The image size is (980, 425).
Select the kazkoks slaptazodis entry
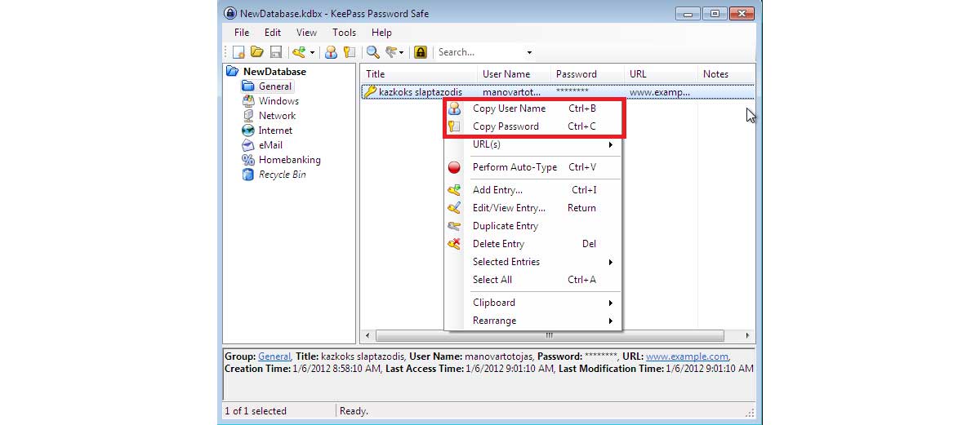click(558, 92)
